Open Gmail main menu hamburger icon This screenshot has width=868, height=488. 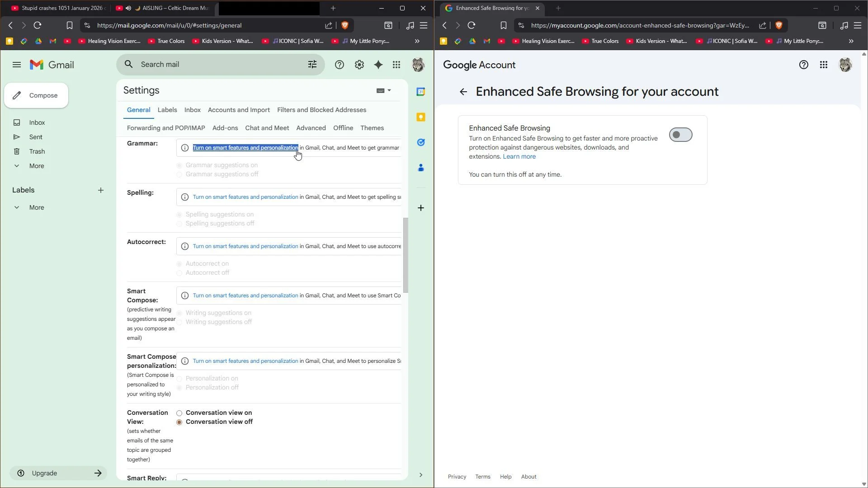click(x=17, y=65)
